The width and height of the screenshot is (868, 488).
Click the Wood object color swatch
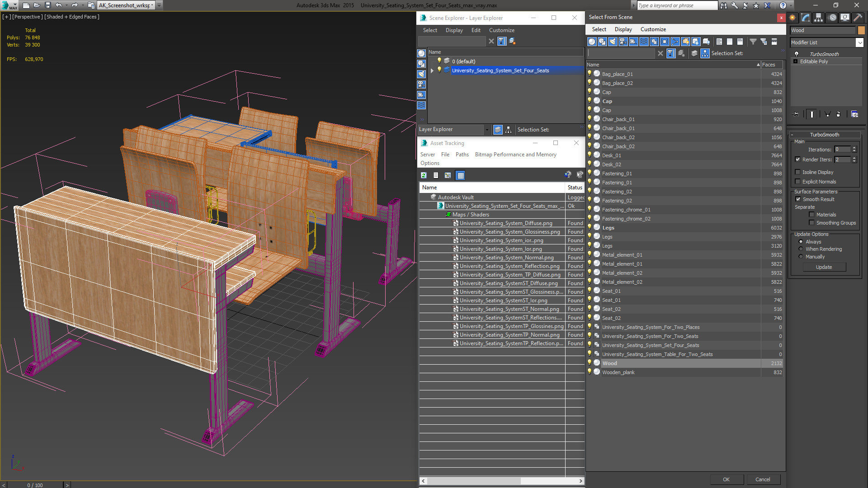tap(861, 30)
